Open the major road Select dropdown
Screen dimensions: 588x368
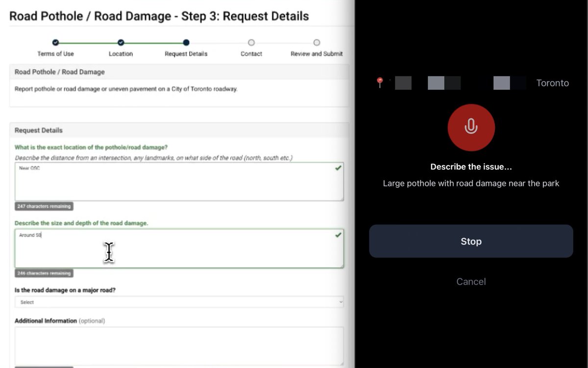click(179, 302)
